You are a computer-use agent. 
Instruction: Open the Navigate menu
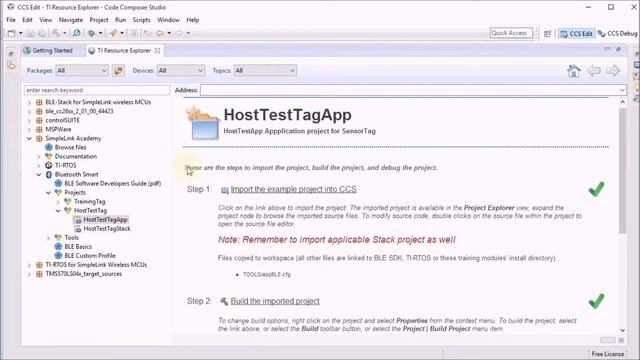(71, 20)
